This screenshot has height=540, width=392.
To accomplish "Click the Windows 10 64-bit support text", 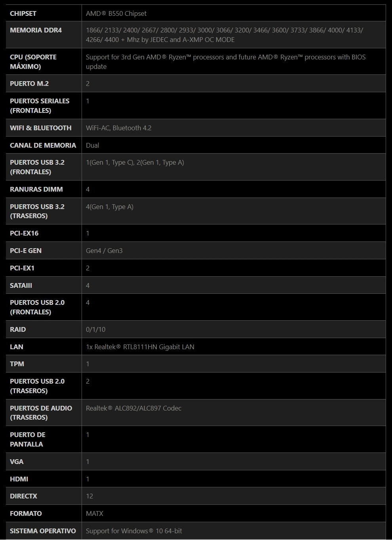I will (134, 531).
